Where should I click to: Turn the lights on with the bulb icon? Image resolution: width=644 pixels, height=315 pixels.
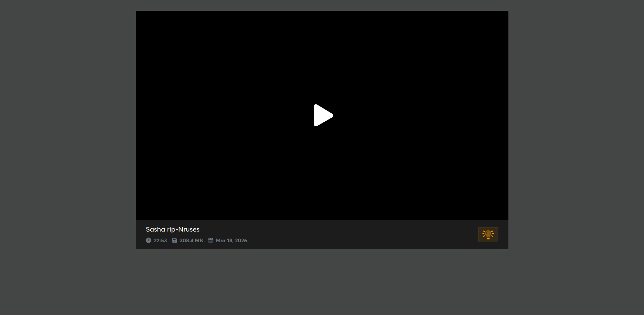488,235
